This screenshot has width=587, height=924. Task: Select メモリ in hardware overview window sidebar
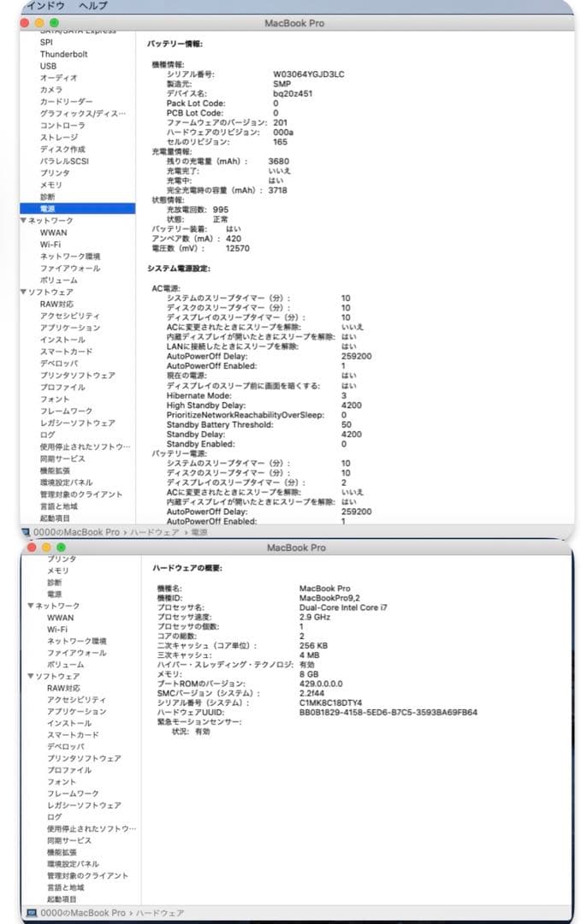pos(57,571)
